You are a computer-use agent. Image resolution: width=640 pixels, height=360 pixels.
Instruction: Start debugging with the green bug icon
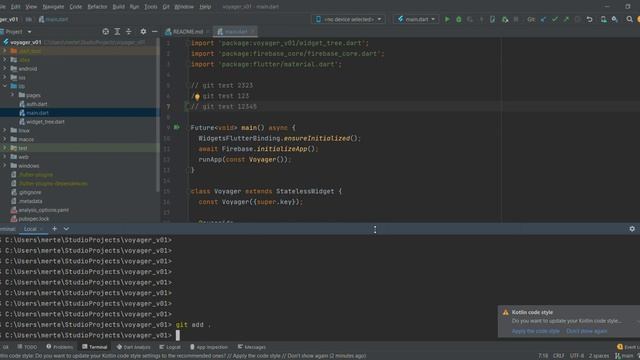point(458,19)
